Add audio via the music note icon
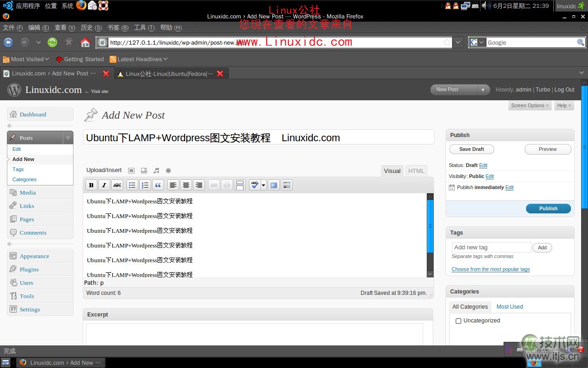The width and height of the screenshot is (588, 368). (156, 171)
